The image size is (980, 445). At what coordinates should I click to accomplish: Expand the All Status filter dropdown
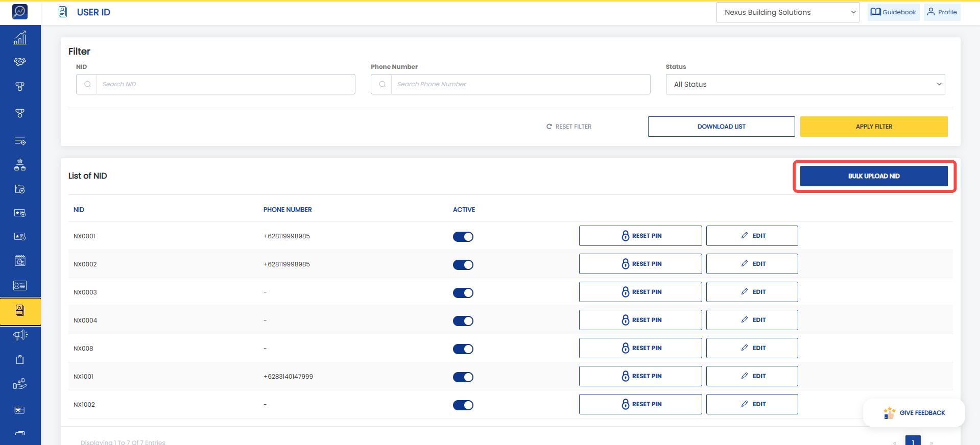[x=805, y=84]
